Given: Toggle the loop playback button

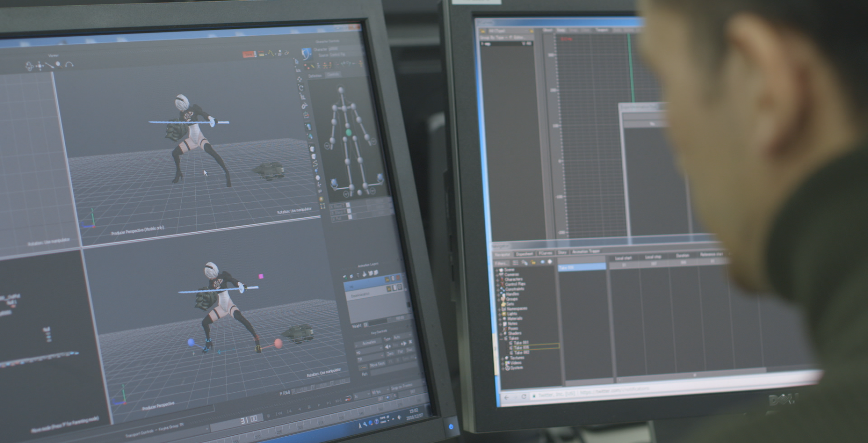Looking at the screenshot, I should click(x=348, y=398).
